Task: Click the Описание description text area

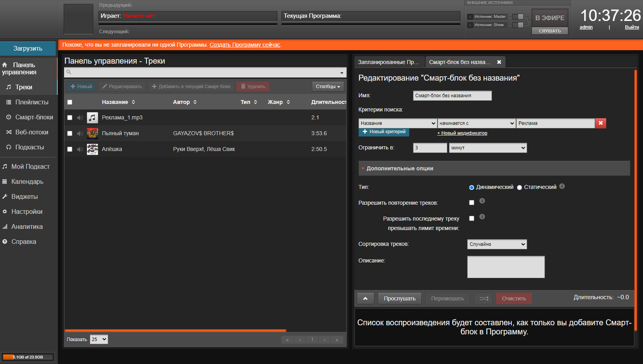Action: pyautogui.click(x=506, y=267)
